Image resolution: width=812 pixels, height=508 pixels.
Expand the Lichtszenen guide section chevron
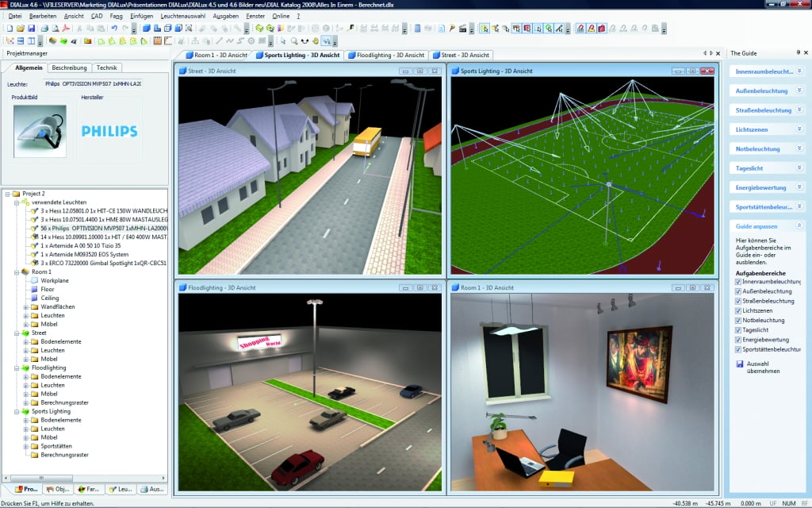coord(799,129)
